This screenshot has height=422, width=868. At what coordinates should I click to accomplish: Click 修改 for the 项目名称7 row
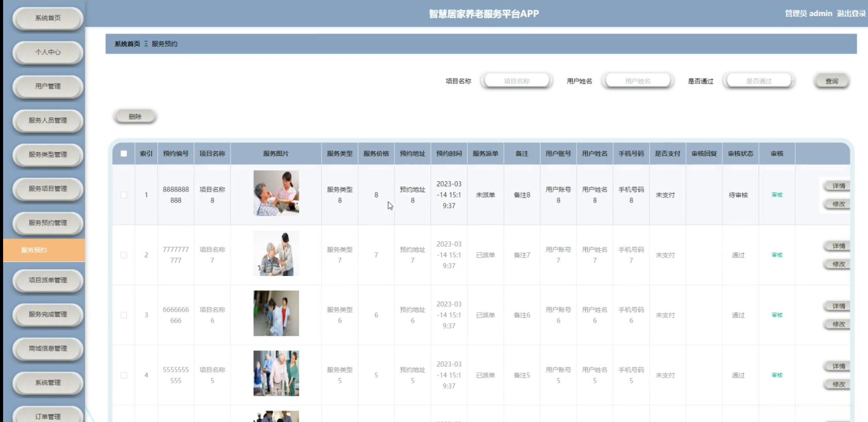(838, 264)
